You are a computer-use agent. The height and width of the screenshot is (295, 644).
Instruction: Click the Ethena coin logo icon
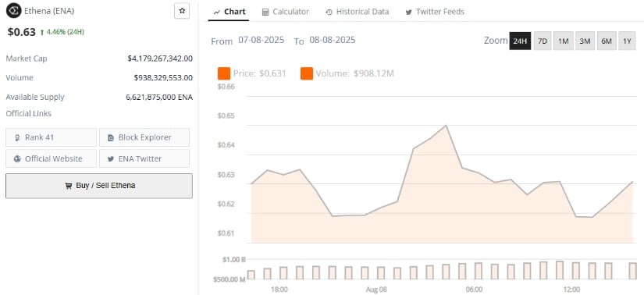(14, 11)
